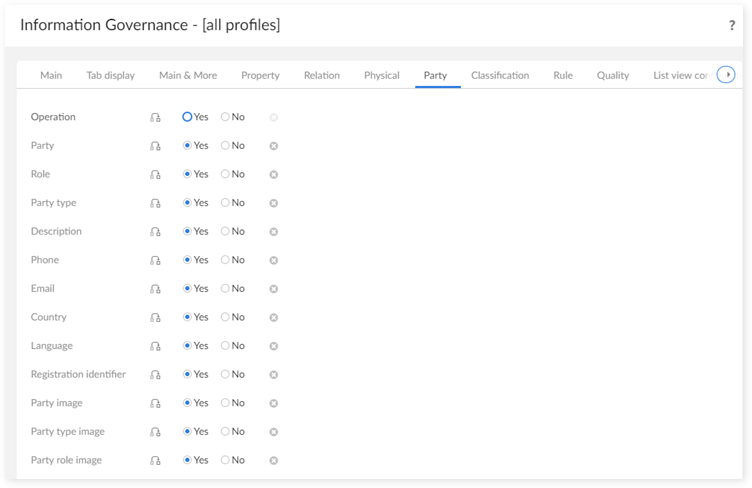Reset the Role row using its X icon
This screenshot has width=752, height=488.
274,174
